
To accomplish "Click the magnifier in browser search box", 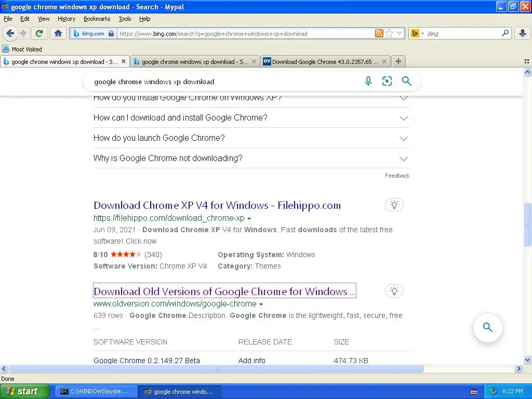I will [505, 33].
